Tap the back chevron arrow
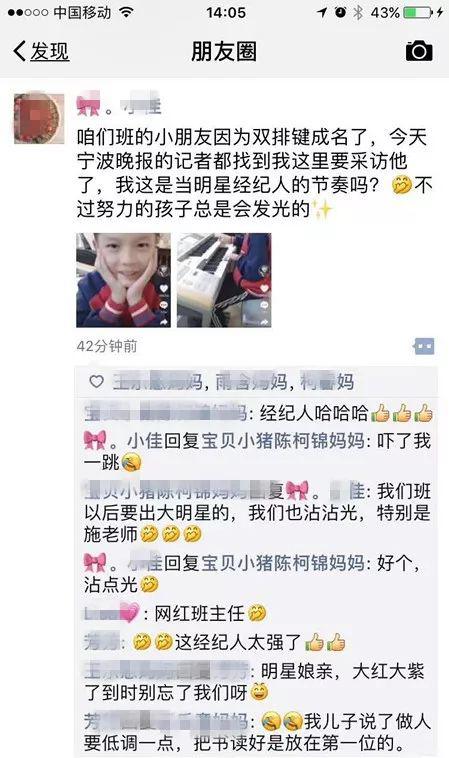 tap(19, 51)
